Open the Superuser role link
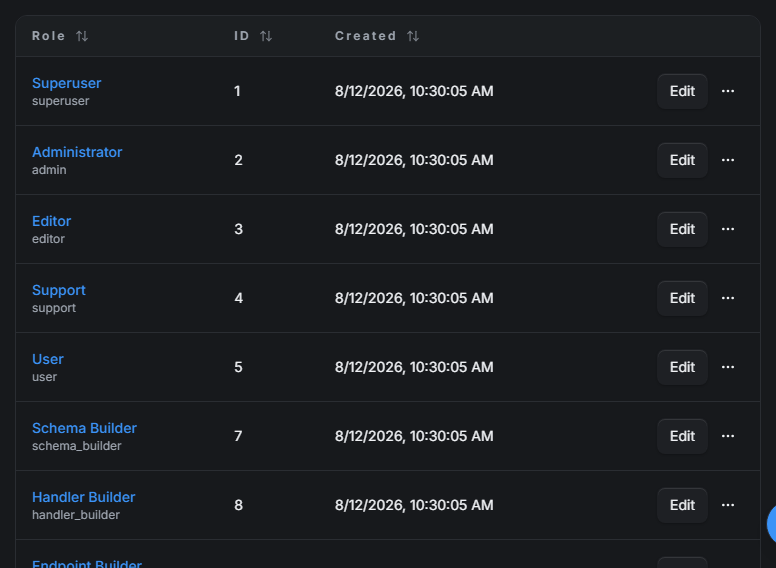 point(66,83)
